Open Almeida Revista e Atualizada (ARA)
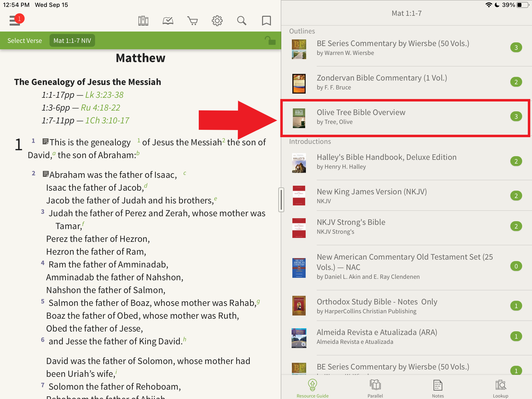532x399 pixels. [x=406, y=338]
